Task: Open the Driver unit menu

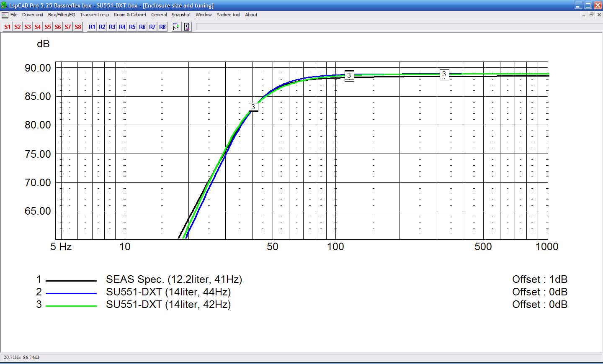Action: pos(33,15)
